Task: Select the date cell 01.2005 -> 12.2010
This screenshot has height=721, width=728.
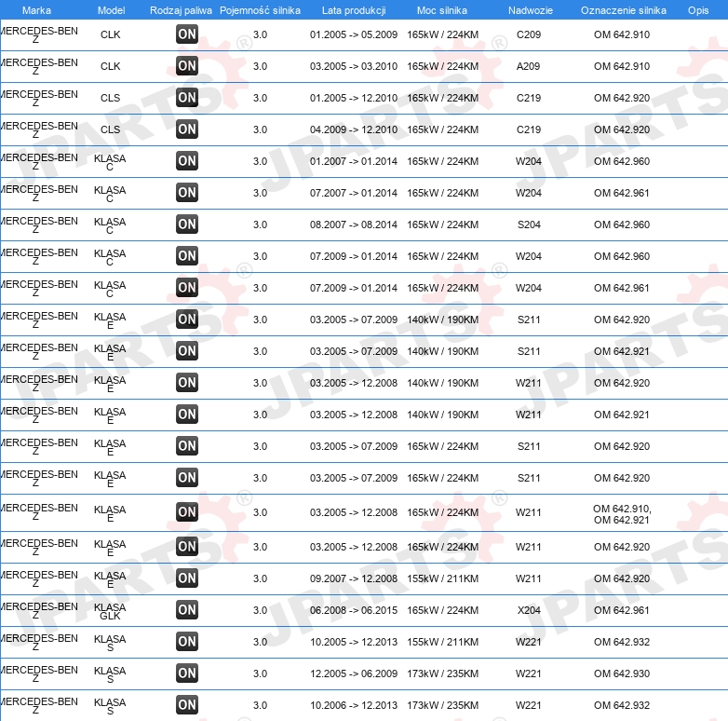Action: coord(354,98)
